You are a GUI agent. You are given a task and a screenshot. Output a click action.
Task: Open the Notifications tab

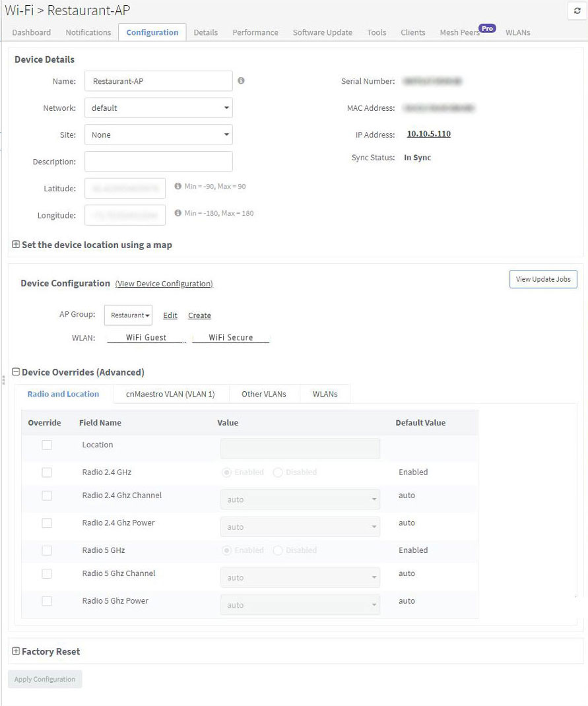tap(88, 32)
